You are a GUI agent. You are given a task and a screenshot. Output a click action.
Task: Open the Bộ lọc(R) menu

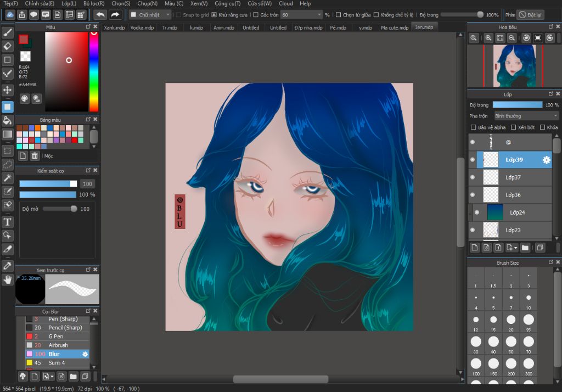pyautogui.click(x=94, y=3)
